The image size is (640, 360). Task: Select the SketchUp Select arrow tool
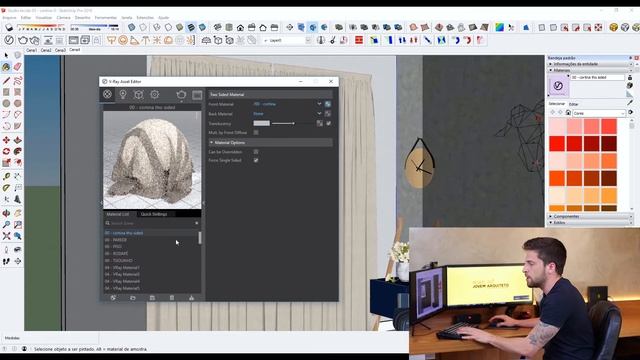click(x=6, y=55)
